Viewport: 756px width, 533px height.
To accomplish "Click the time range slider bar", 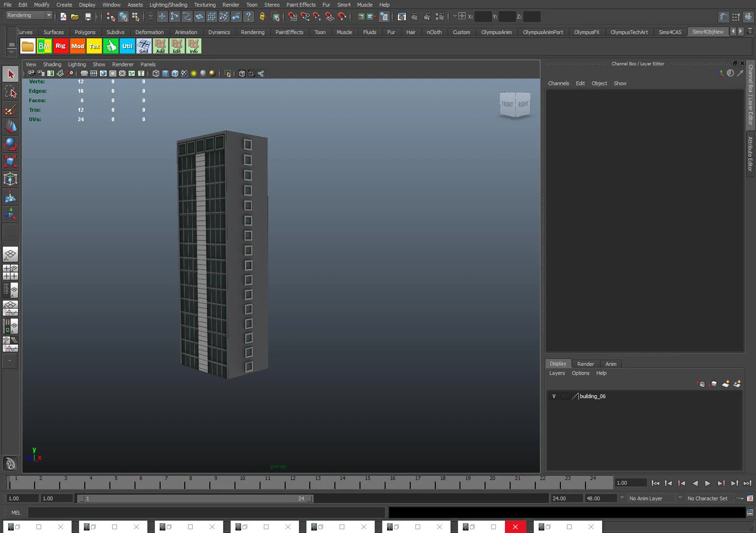I will [x=195, y=498].
